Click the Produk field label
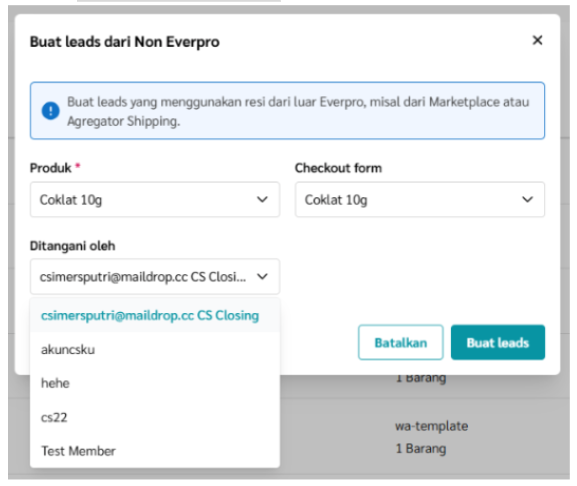577x486 pixels. [x=51, y=168]
